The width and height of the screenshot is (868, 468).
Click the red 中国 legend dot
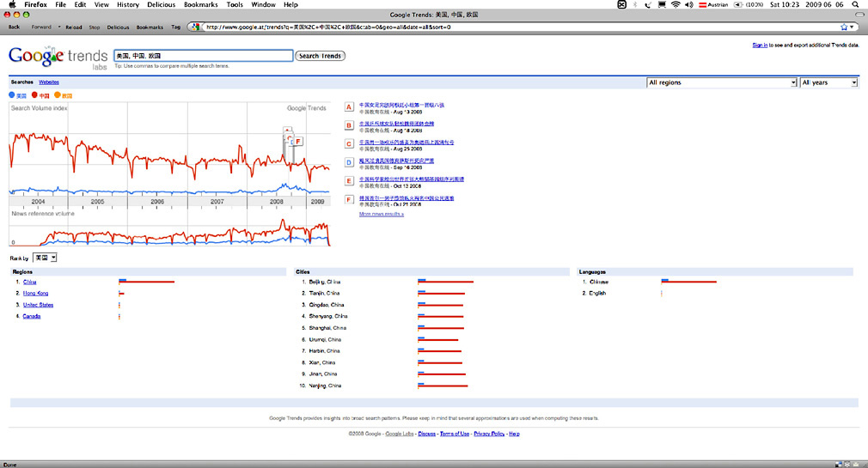[35, 95]
